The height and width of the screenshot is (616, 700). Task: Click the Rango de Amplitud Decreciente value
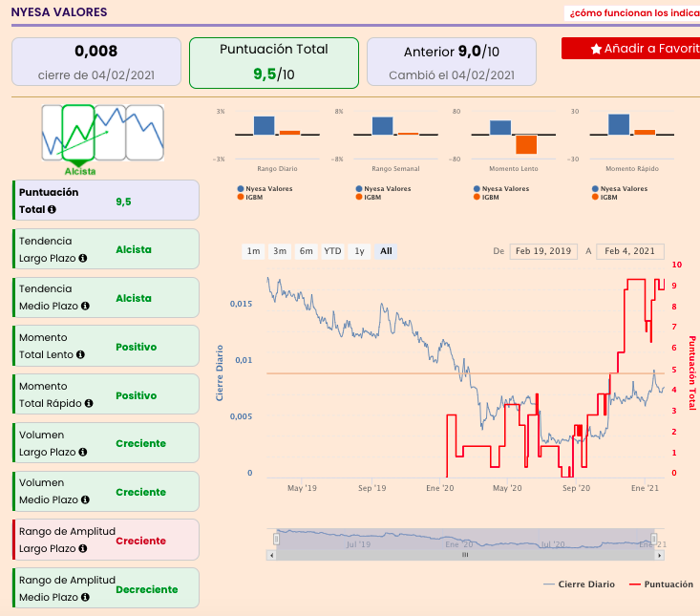(146, 589)
